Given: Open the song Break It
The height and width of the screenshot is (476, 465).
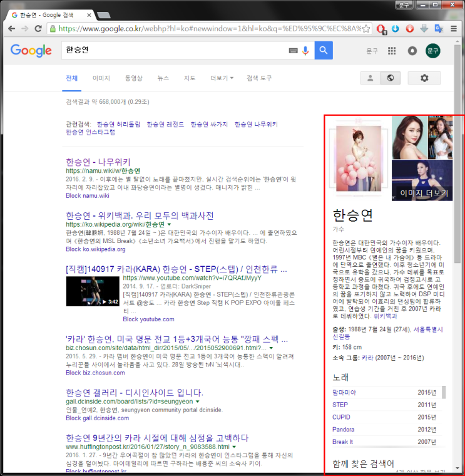Looking at the screenshot, I should (342, 442).
